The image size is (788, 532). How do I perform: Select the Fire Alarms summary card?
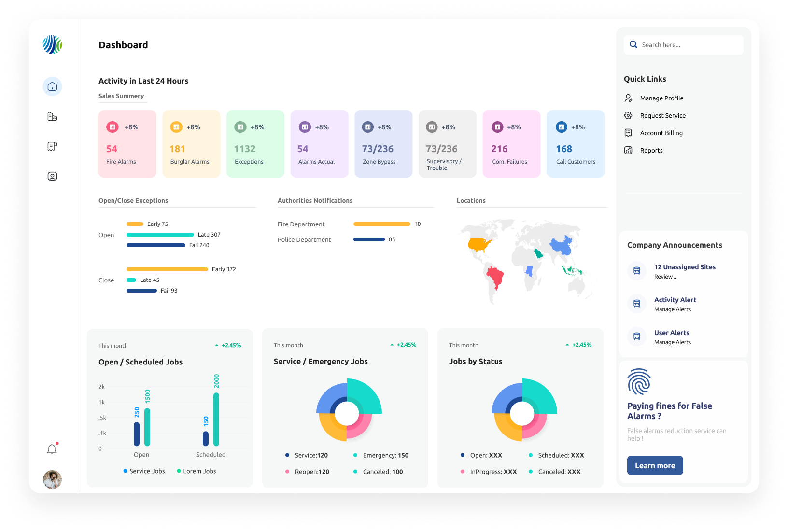tap(127, 144)
